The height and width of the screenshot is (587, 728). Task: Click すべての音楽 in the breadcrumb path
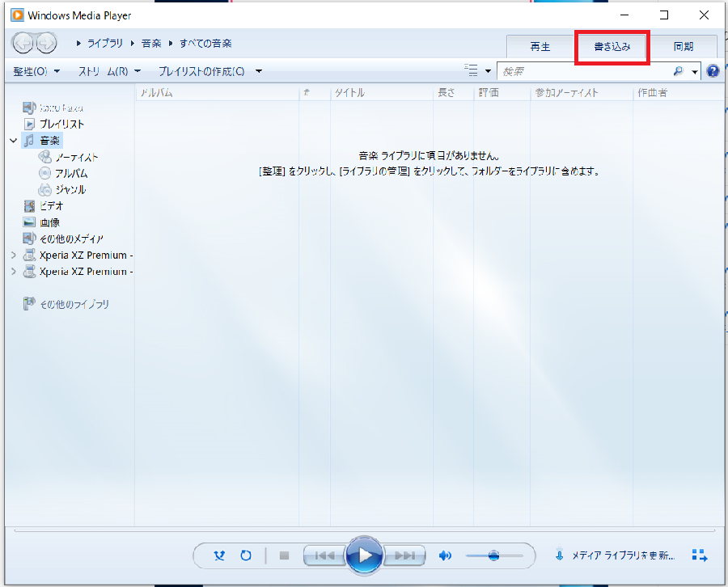tap(205, 43)
